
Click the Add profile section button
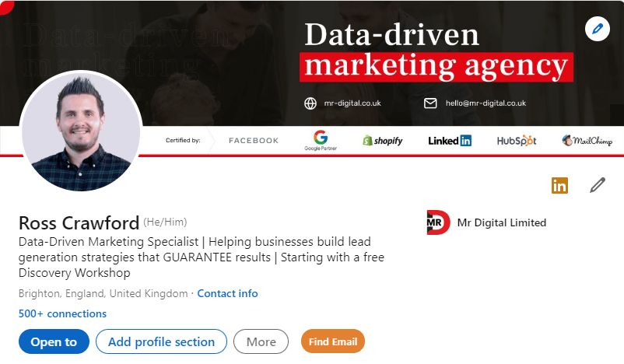161,341
